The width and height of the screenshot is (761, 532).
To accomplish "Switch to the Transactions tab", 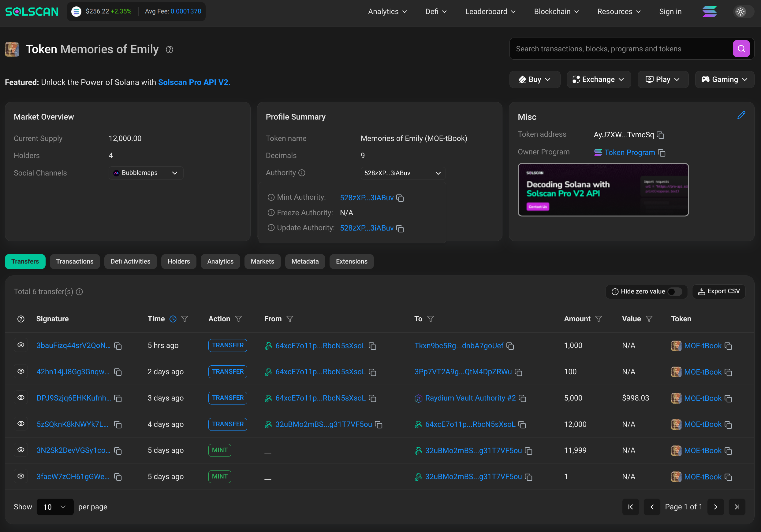I will [75, 262].
